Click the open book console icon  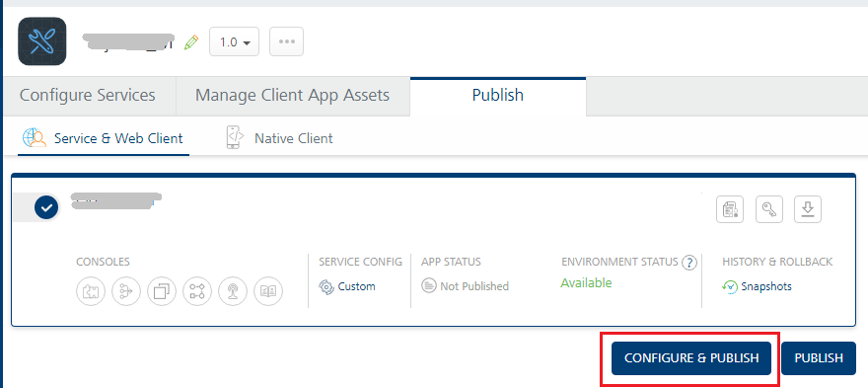click(x=268, y=291)
